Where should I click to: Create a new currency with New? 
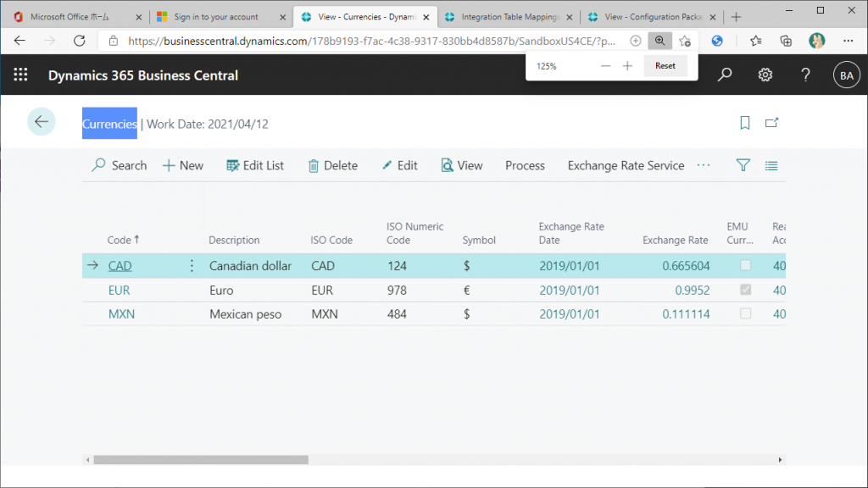(183, 165)
